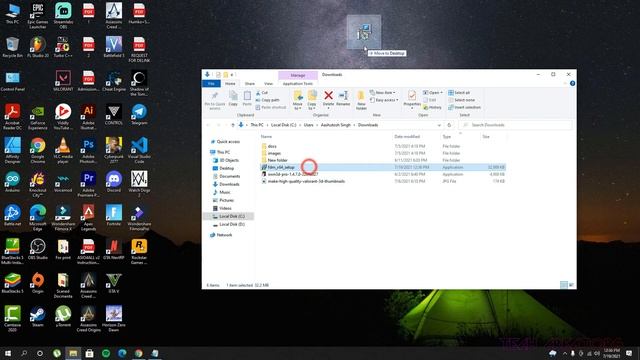This screenshot has width=640, height=360.
Task: Open the Copy to dropdown
Action: coord(312,100)
